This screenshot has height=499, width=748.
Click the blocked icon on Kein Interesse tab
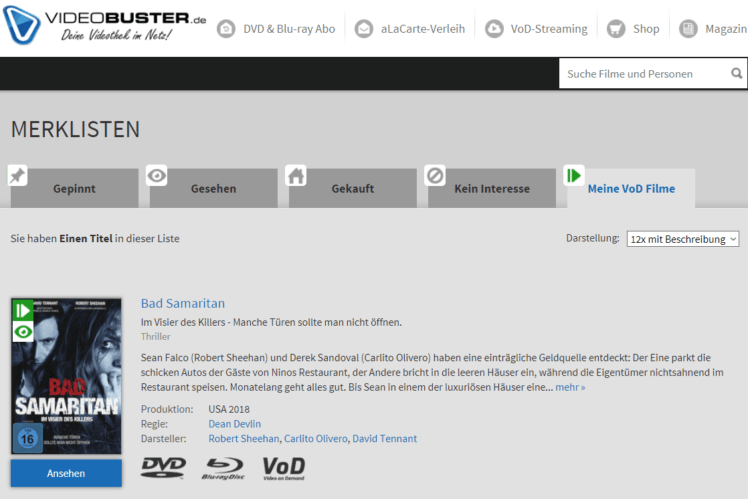pyautogui.click(x=435, y=176)
